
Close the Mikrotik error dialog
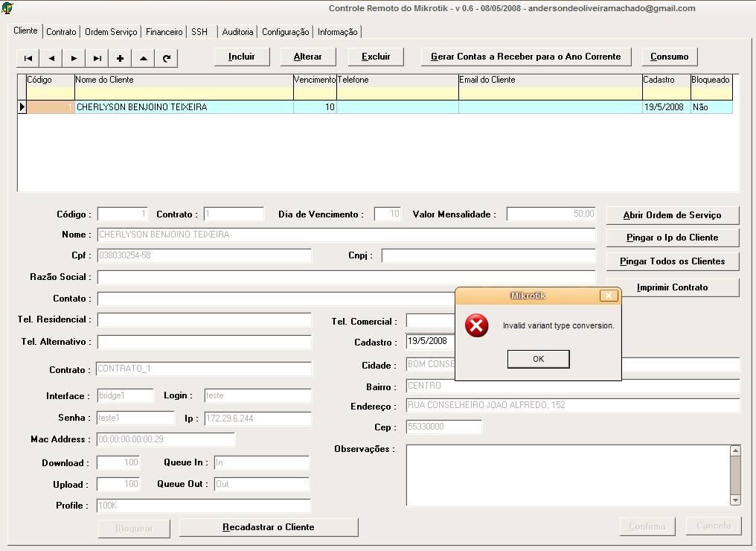(x=609, y=296)
